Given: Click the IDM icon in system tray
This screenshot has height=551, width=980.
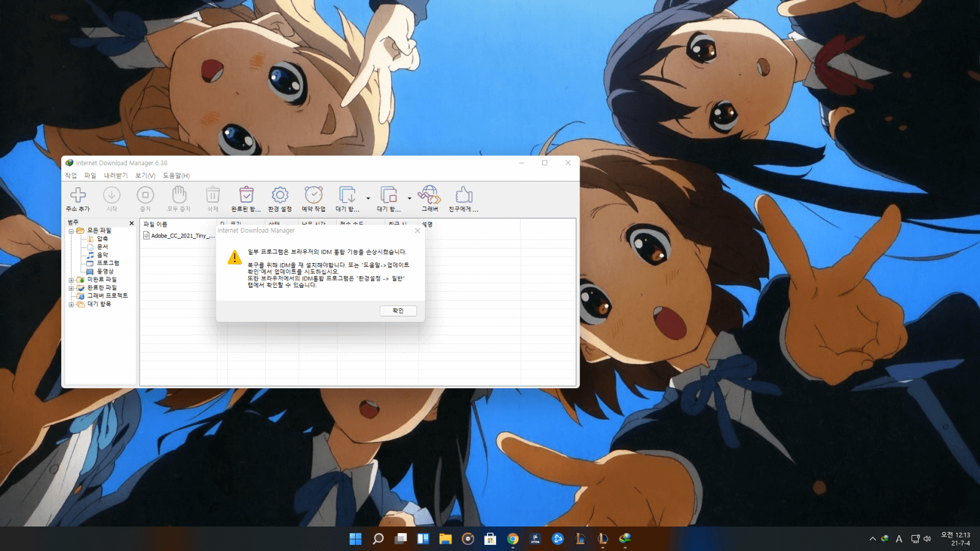Looking at the screenshot, I should (884, 539).
